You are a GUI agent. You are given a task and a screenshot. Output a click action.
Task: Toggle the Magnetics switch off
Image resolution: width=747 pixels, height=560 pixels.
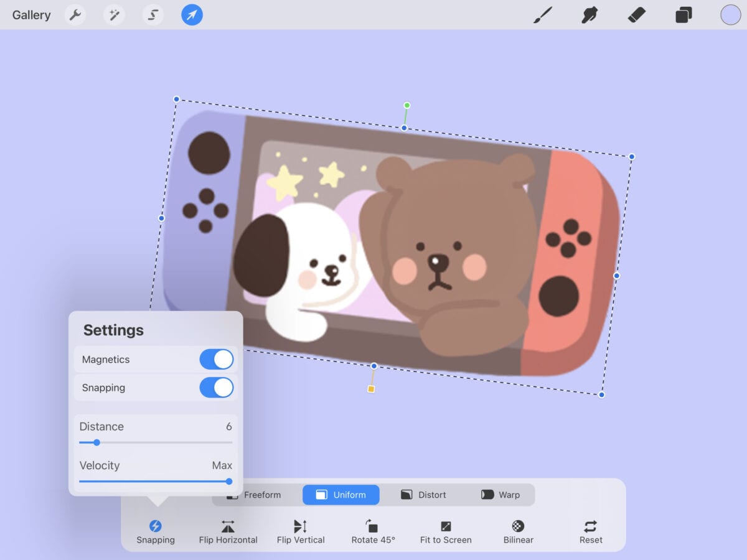216,360
